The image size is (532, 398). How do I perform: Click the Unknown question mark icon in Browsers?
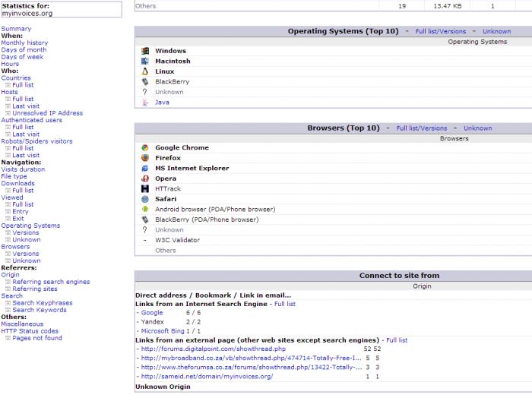[x=145, y=230]
